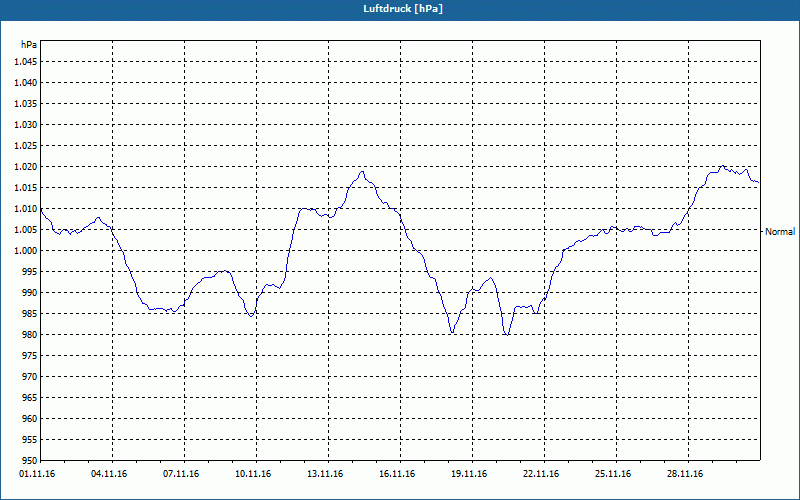Click the 975 y-axis value
800x500 pixels.
pos(30,356)
